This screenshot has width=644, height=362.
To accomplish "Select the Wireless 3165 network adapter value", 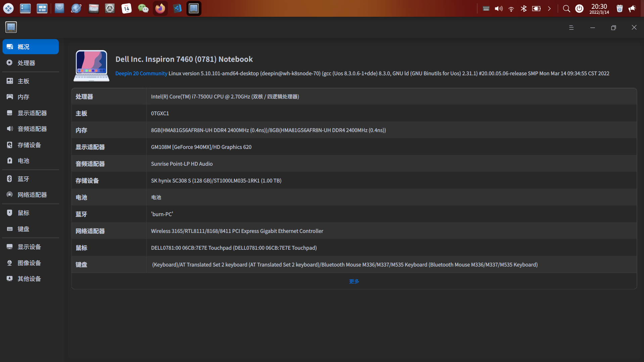I will (237, 231).
